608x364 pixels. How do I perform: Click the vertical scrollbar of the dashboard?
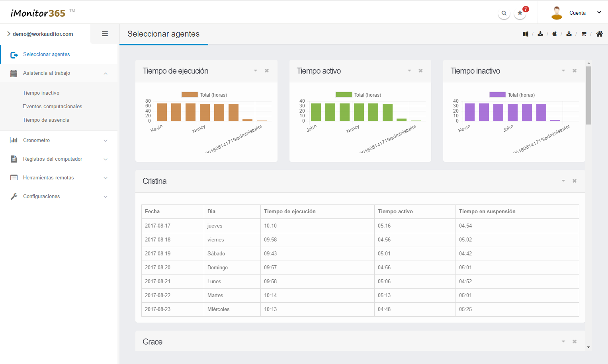pyautogui.click(x=588, y=95)
